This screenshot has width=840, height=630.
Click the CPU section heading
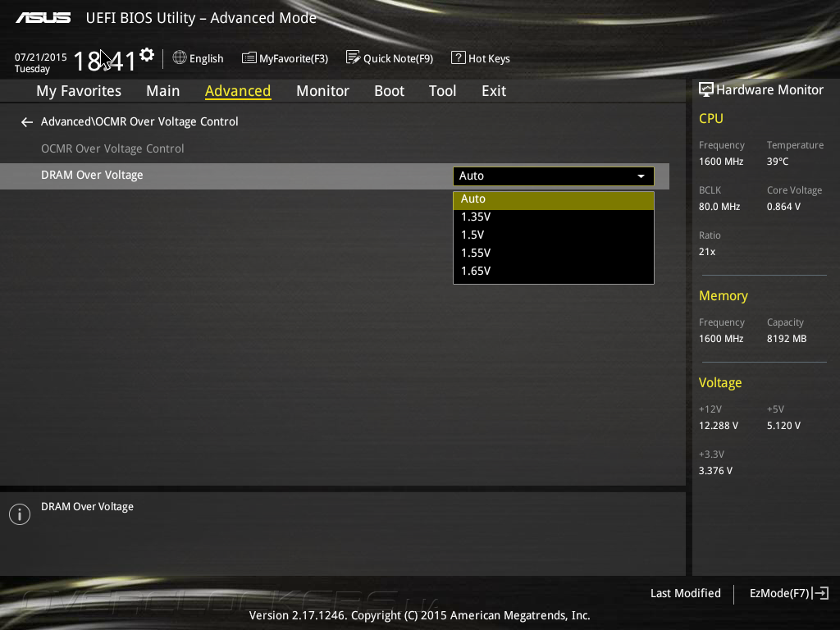pos(711,118)
